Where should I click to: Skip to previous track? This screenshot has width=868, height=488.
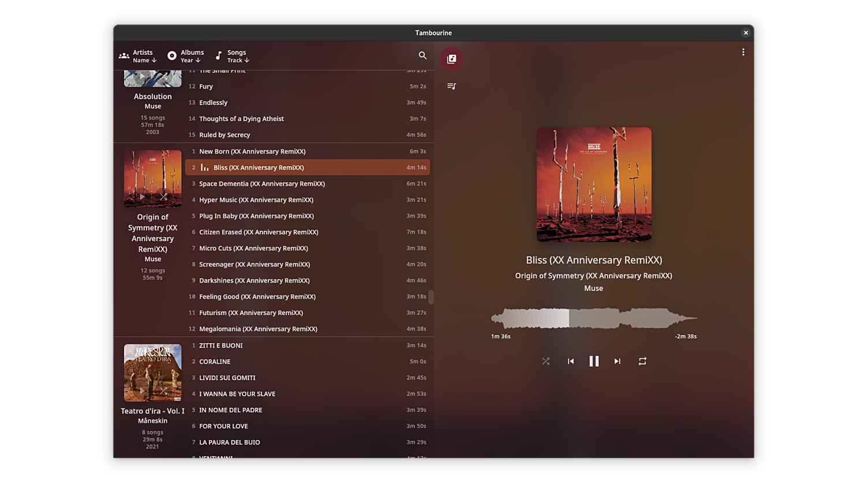(571, 361)
